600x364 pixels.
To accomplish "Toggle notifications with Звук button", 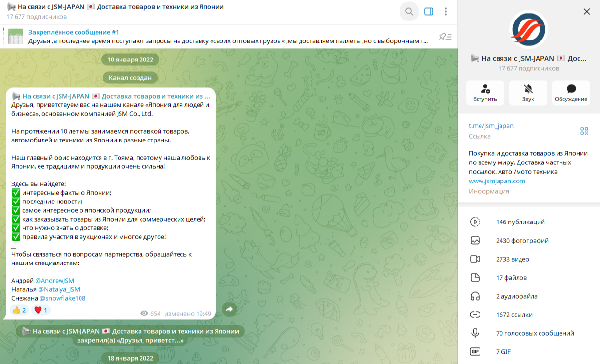I will point(528,93).
